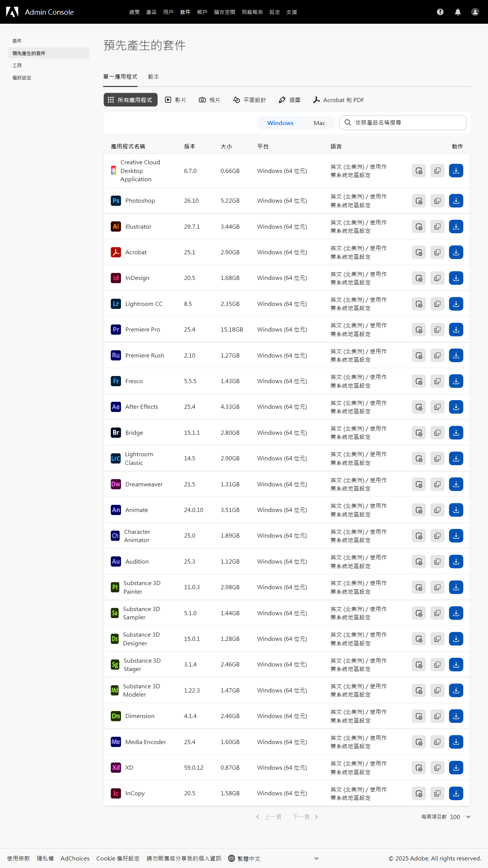Screen dimensions: 488x868
Task: Filter by 所有應用程式 all apps
Action: tap(130, 100)
